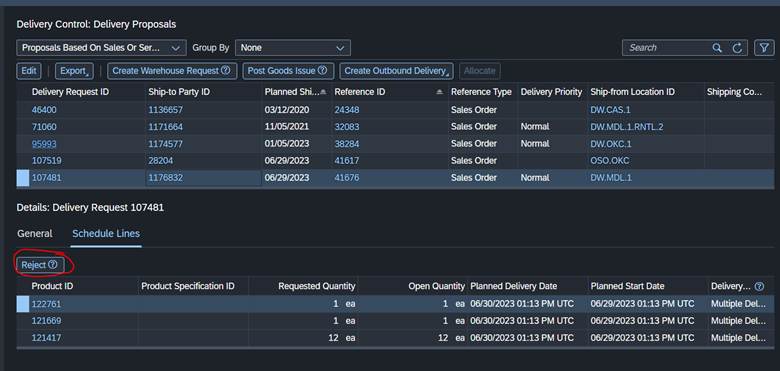Open ship-from location DW.MDL.1 link
The height and width of the screenshot is (371, 780).
click(611, 178)
